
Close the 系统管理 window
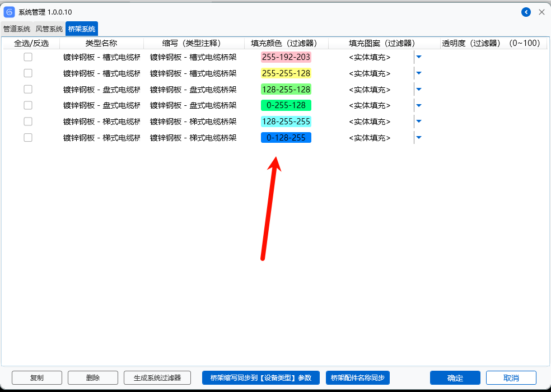(541, 12)
